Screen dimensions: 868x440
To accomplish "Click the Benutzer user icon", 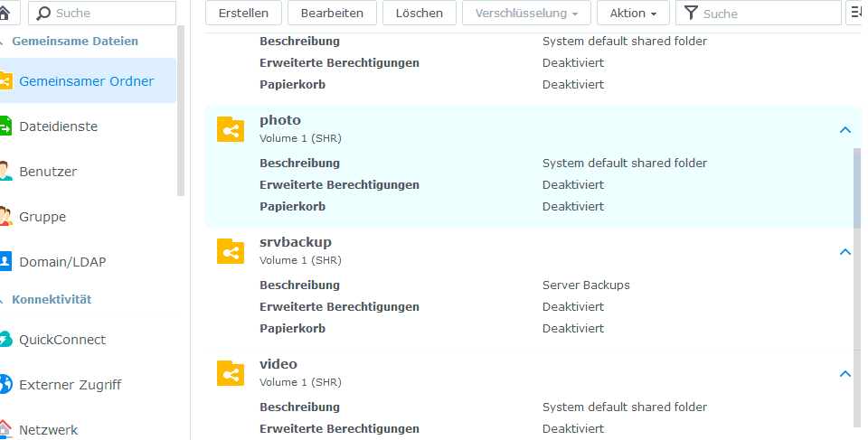I will click(x=5, y=172).
